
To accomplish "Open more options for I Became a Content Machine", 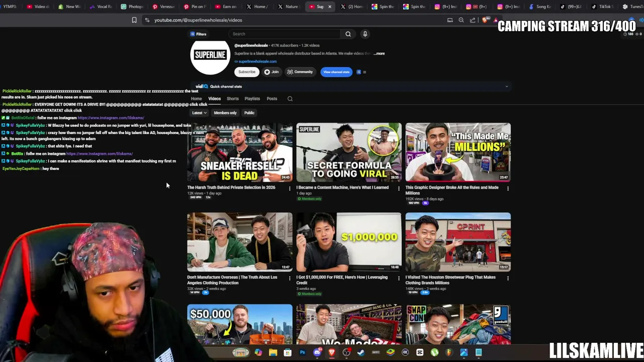I will click(x=398, y=189).
